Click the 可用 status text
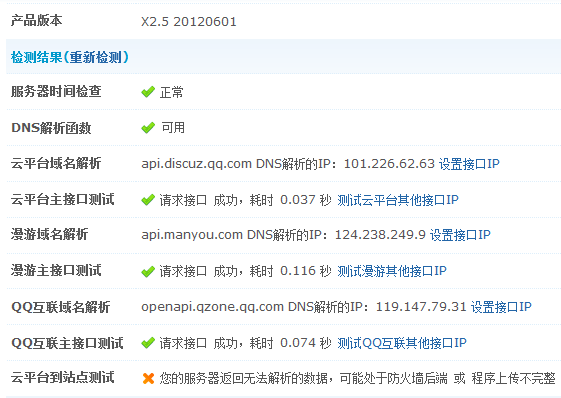The height and width of the screenshot is (398, 561). 173,128
